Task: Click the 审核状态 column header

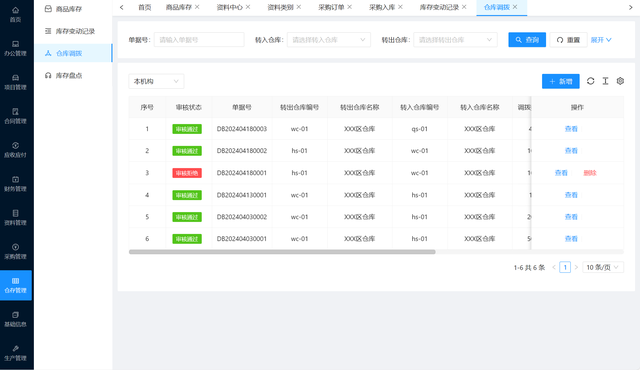Action: [x=189, y=107]
